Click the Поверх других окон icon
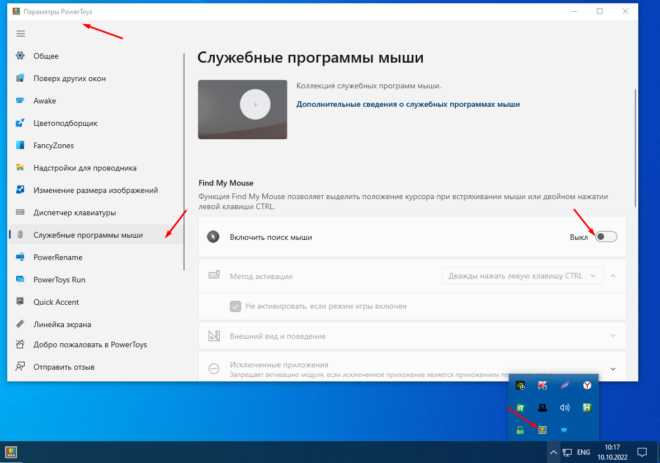Viewport: 660px width, 463px height. click(x=20, y=78)
